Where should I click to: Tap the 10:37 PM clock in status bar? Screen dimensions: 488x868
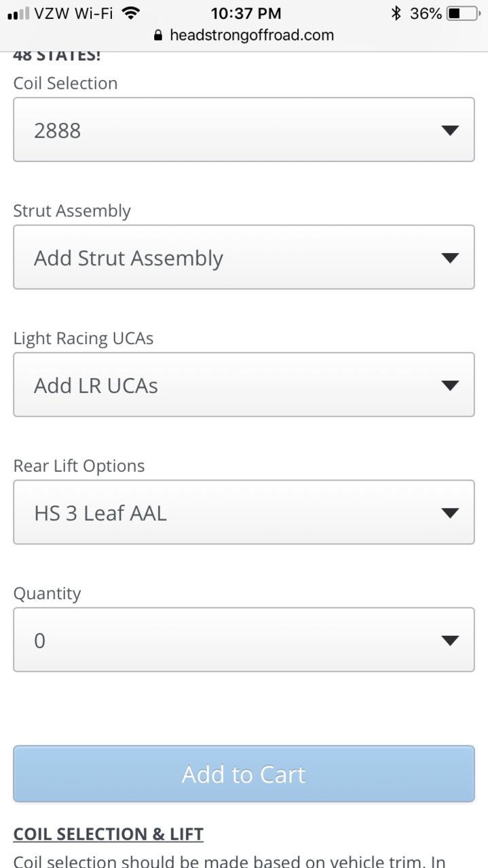(x=246, y=13)
